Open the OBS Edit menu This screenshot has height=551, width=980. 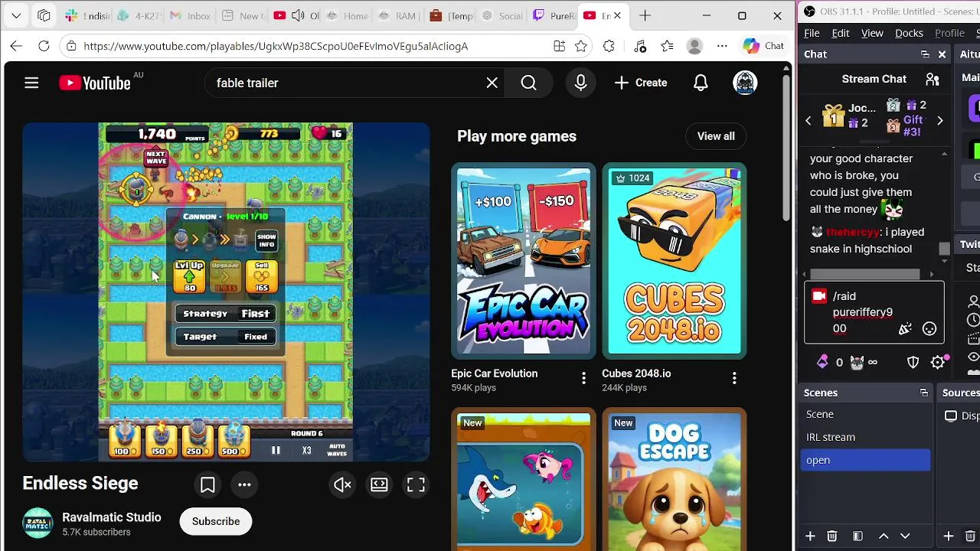(841, 33)
